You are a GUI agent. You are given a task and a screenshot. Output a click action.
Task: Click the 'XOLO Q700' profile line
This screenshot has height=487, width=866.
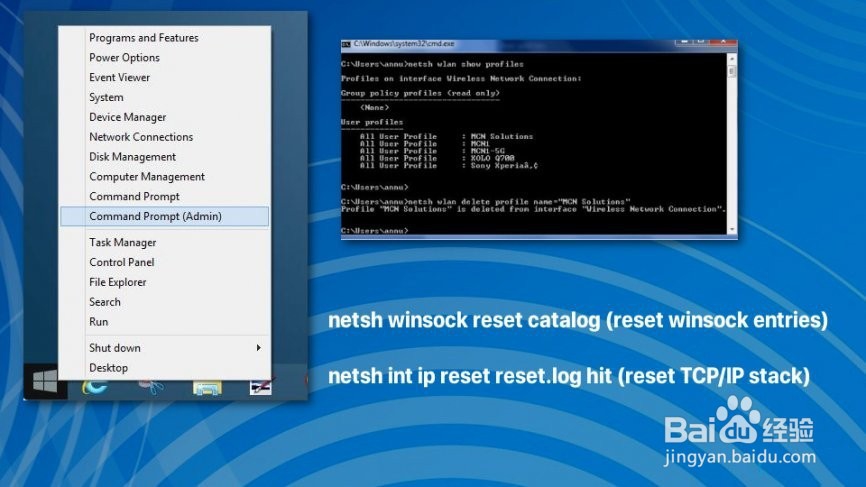point(437,158)
